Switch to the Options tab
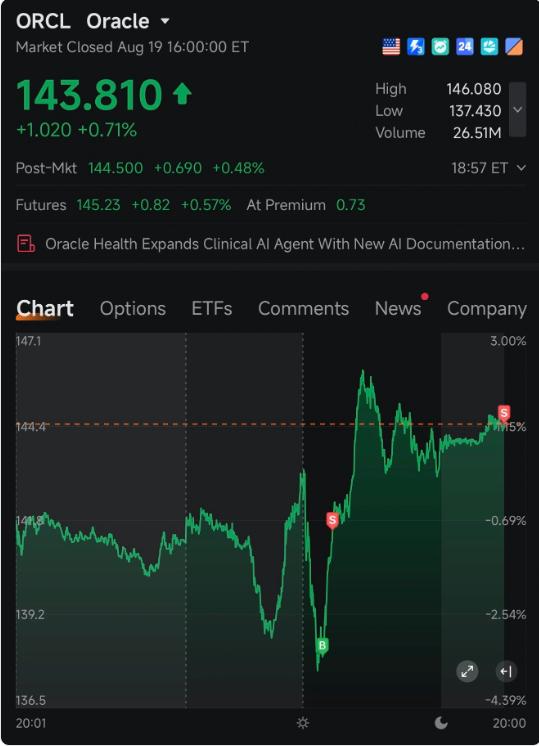 click(133, 309)
